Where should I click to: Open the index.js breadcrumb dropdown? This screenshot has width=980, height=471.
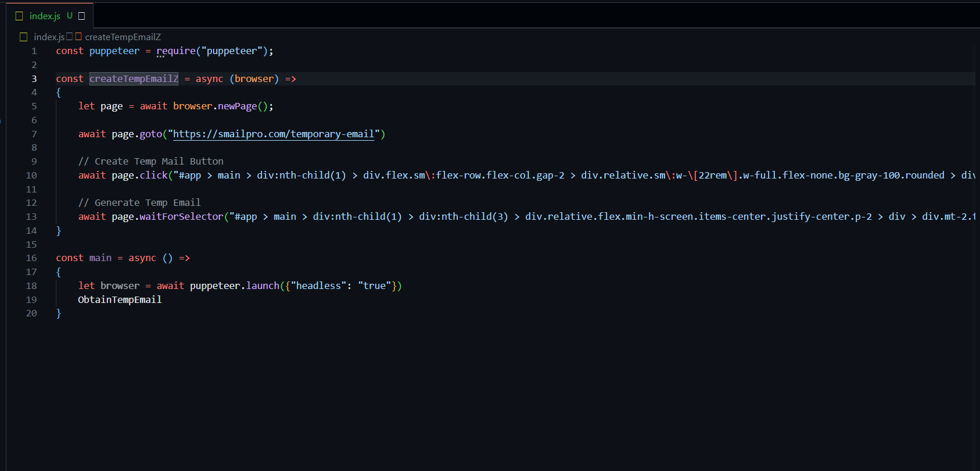[x=49, y=37]
